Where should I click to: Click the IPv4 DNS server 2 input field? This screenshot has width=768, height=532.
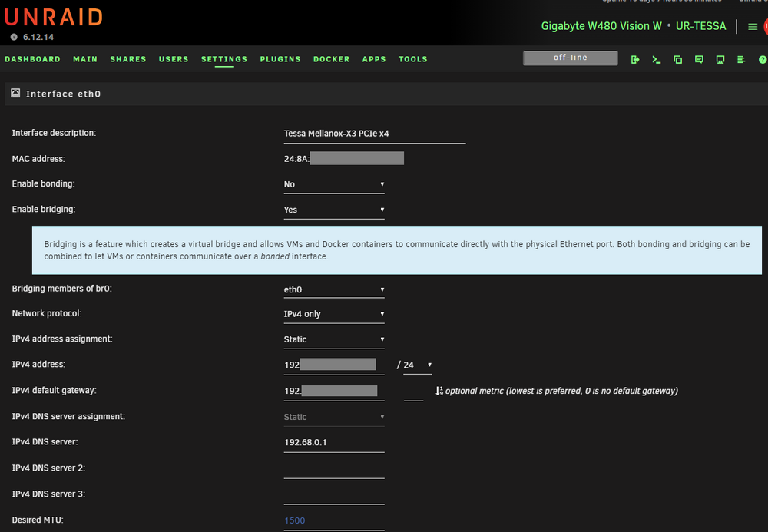click(x=334, y=469)
